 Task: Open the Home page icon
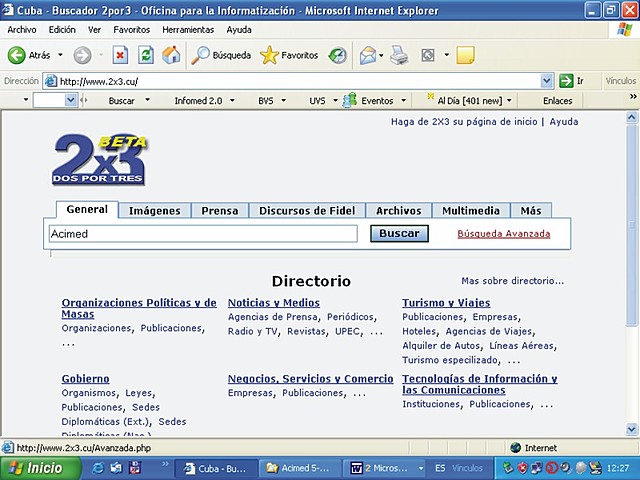pyautogui.click(x=171, y=55)
